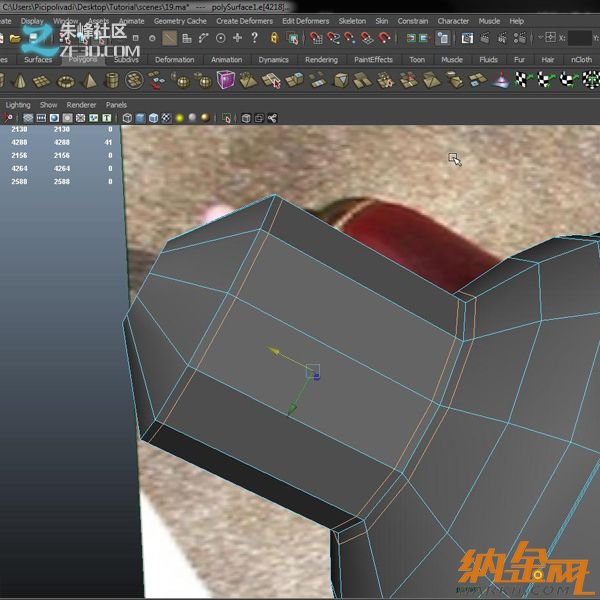This screenshot has height=600, width=600.
Task: Click the isolate select icon in viewport toolbar
Action: coord(227,118)
